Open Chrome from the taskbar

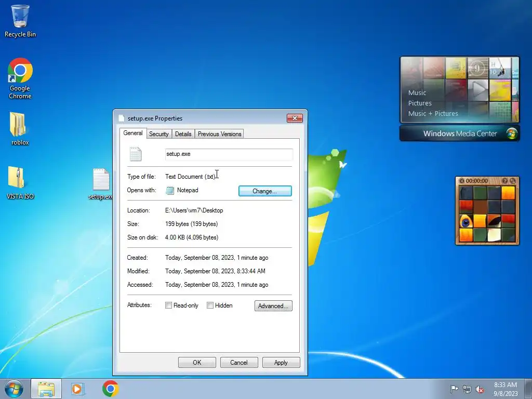coord(110,389)
